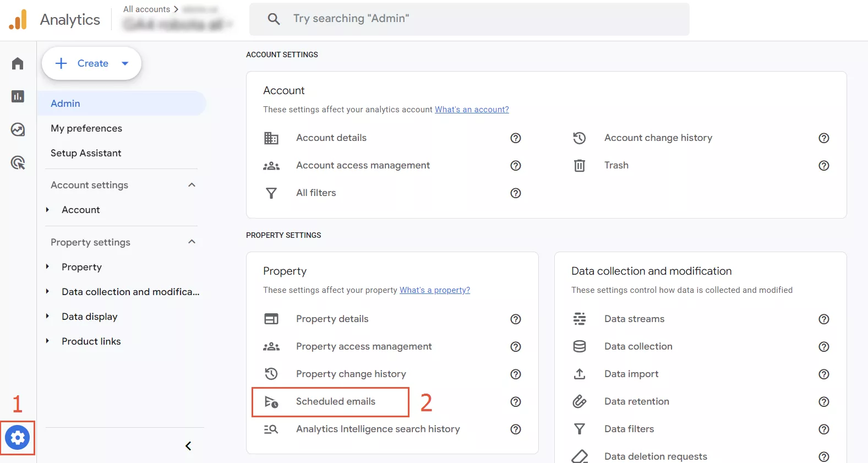868x463 pixels.
Task: Open help for Data import
Action: click(824, 374)
